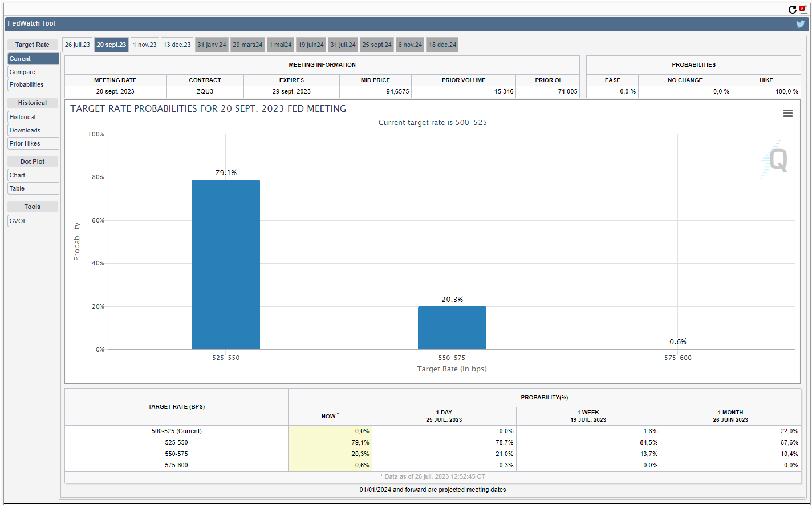812x505 pixels.
Task: Select the 26 juil.23 meeting tab
Action: tap(77, 45)
